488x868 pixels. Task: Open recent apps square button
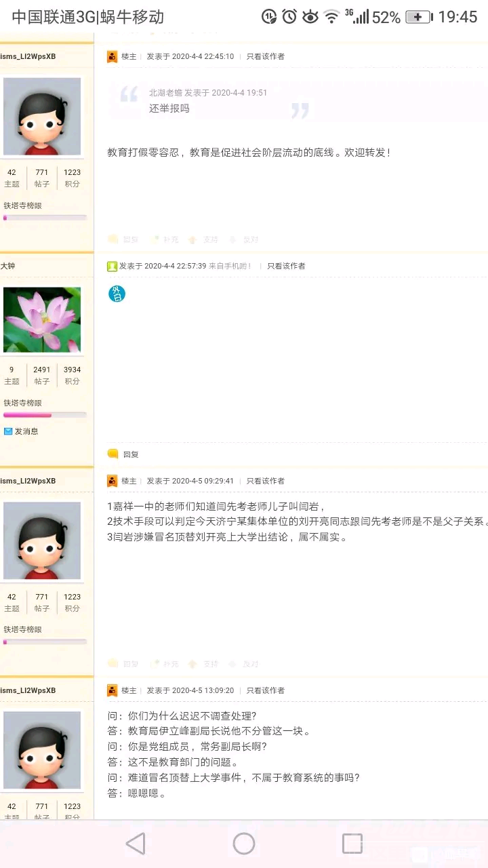(352, 844)
